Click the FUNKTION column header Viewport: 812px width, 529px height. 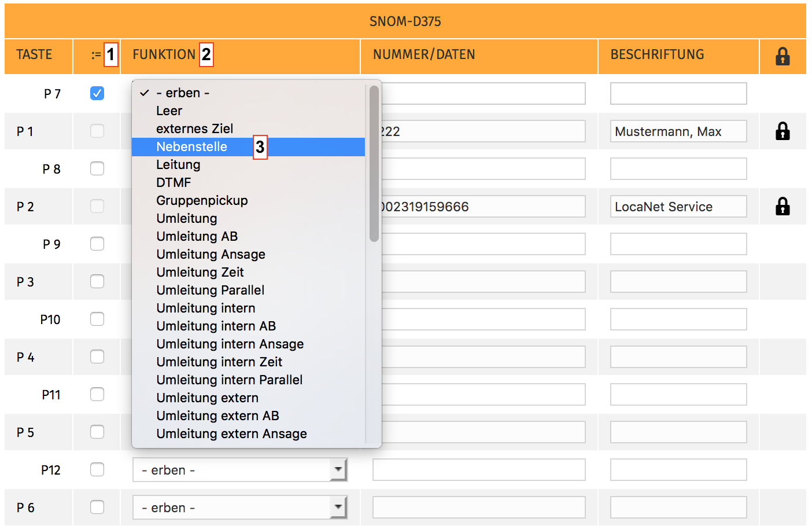[x=164, y=55]
